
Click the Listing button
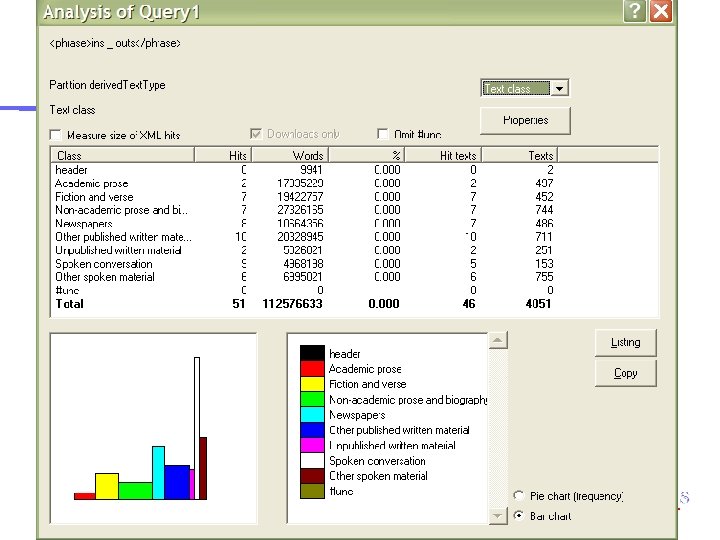(x=625, y=343)
